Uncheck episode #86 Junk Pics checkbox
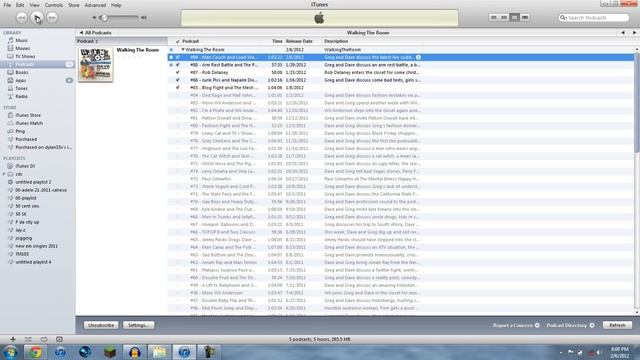 (x=178, y=80)
